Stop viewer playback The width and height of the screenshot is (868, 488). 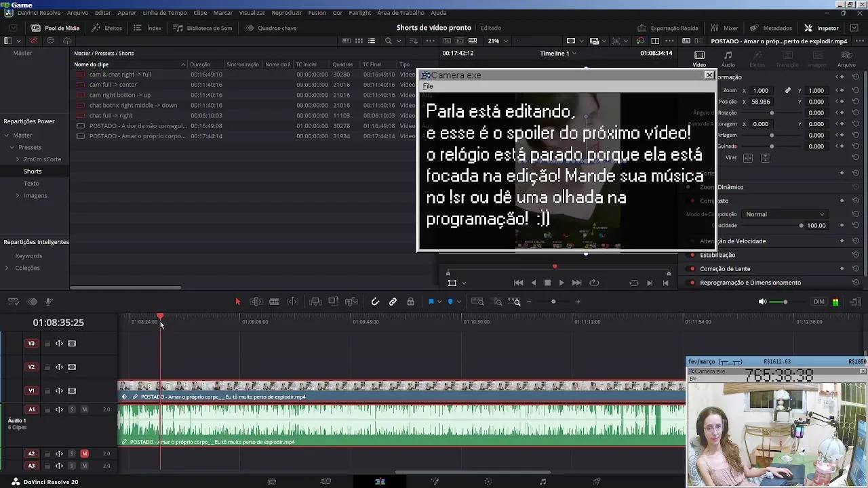click(x=547, y=283)
